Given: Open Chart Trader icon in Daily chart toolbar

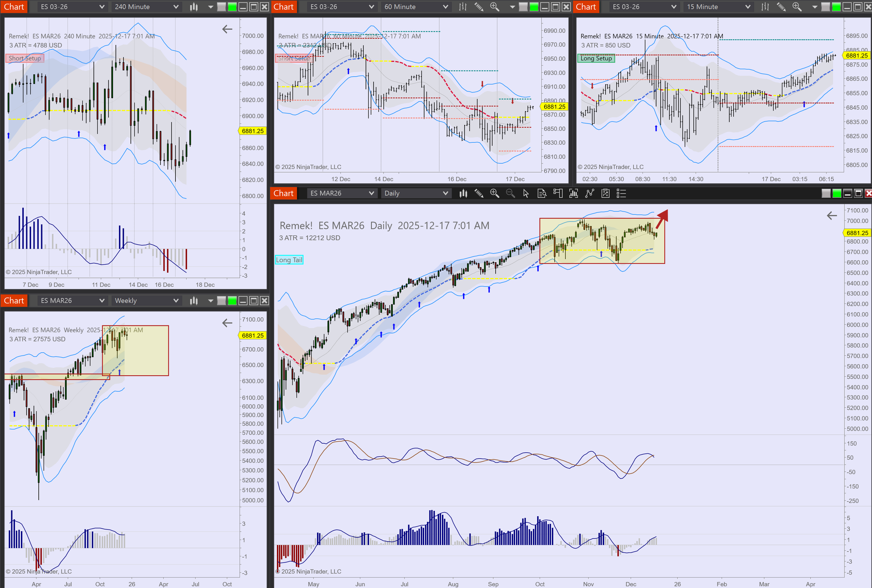Looking at the screenshot, I should pyautogui.click(x=558, y=194).
